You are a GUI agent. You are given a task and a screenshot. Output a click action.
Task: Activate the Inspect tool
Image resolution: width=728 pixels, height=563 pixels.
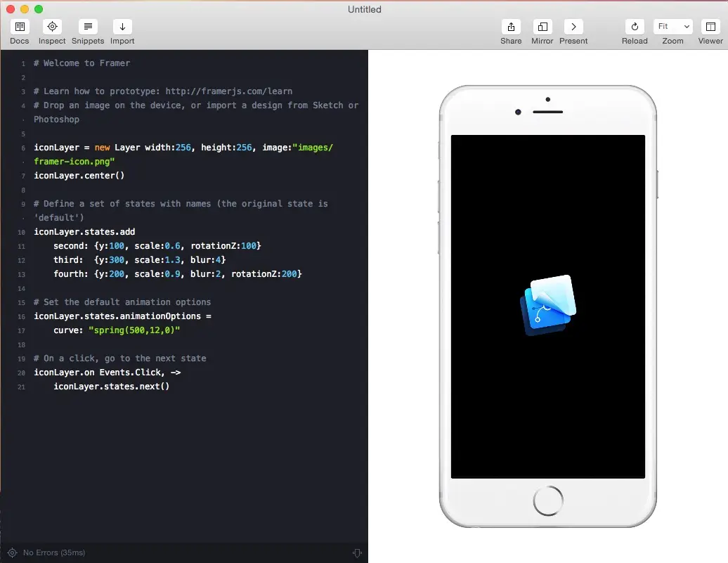[52, 27]
